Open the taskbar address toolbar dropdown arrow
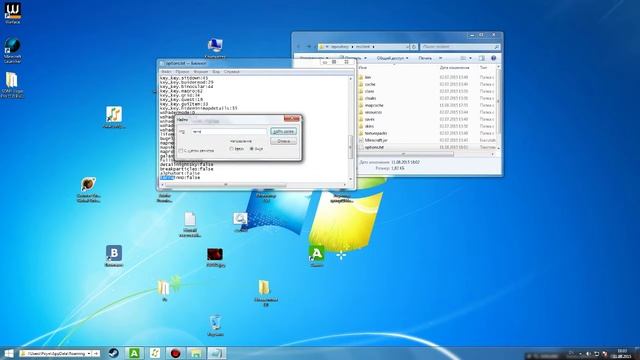The height and width of the screenshot is (360, 640). click(x=89, y=353)
